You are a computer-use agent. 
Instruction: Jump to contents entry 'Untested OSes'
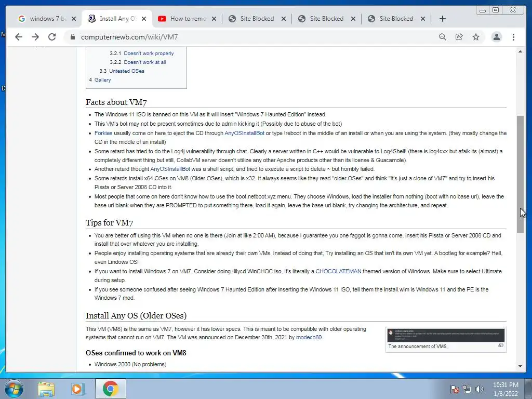point(127,71)
